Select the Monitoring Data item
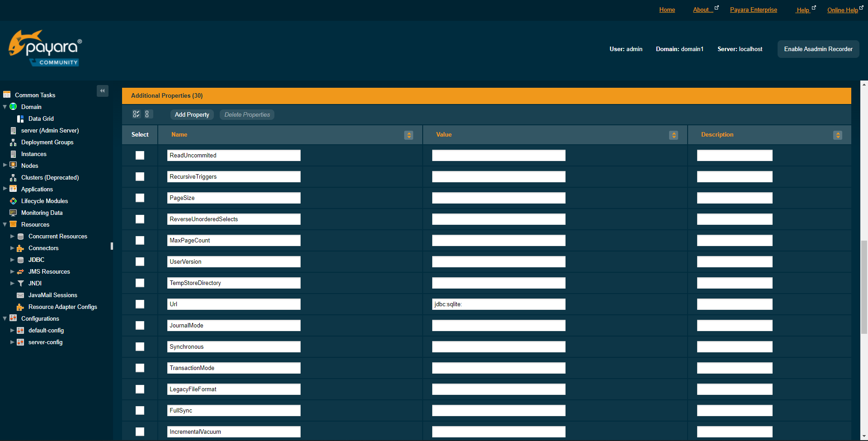Viewport: 868px width, 441px height. click(41, 213)
